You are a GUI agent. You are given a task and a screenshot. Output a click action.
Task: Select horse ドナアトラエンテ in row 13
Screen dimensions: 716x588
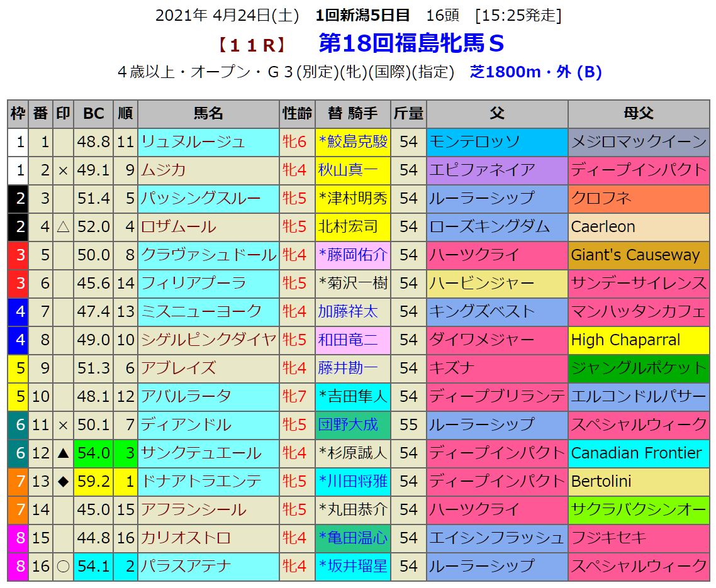[201, 482]
